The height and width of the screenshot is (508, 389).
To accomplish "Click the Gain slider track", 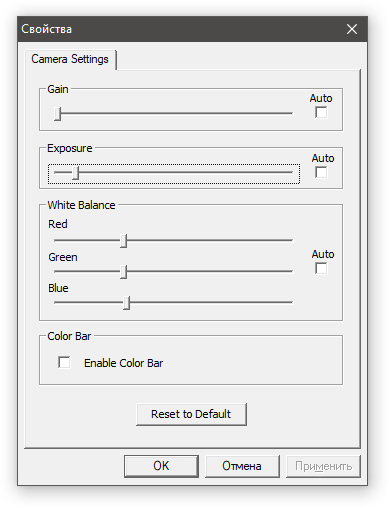I will pyautogui.click(x=173, y=113).
